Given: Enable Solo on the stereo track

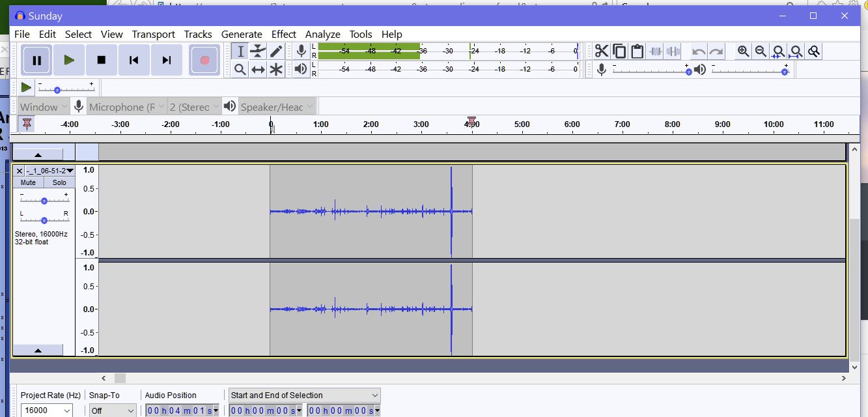Looking at the screenshot, I should pyautogui.click(x=59, y=182).
